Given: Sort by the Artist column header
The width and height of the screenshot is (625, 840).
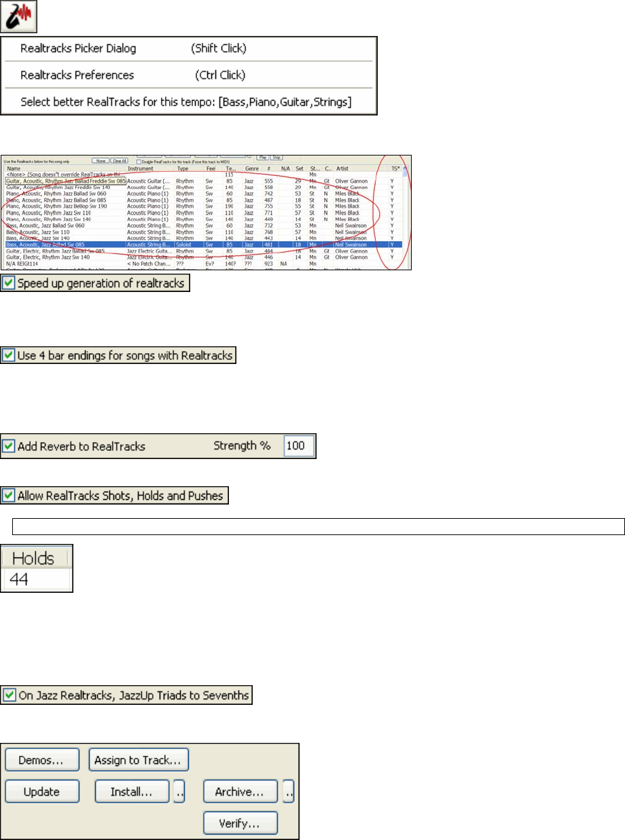Looking at the screenshot, I should (361, 168).
